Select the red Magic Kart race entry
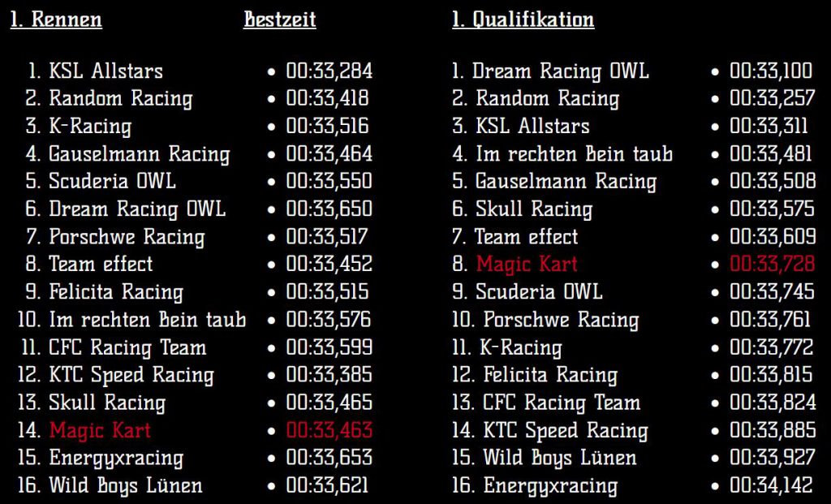Screen dimensions: 831x504 (100, 430)
